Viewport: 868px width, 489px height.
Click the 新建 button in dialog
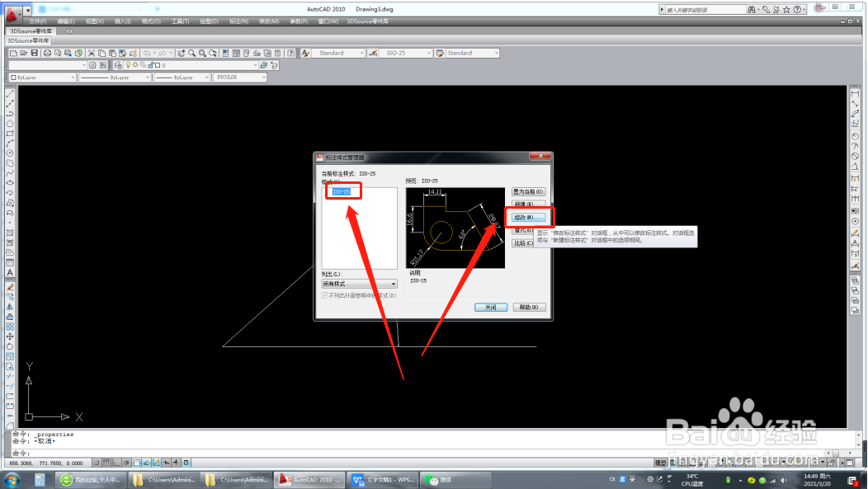pyautogui.click(x=528, y=205)
